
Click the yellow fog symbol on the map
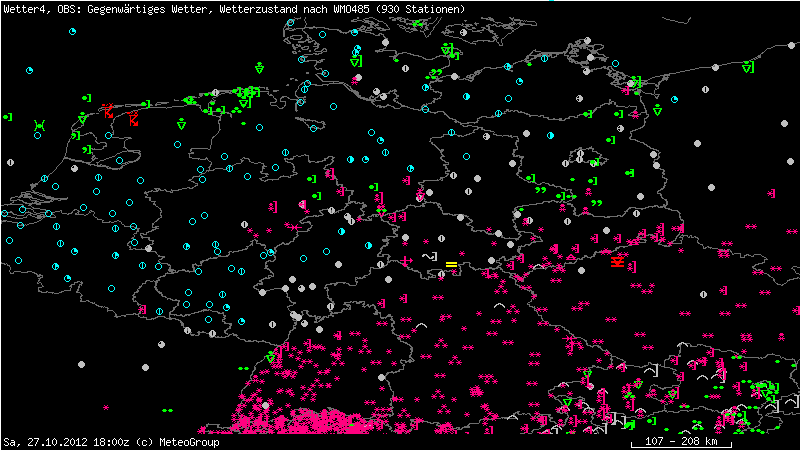(451, 264)
